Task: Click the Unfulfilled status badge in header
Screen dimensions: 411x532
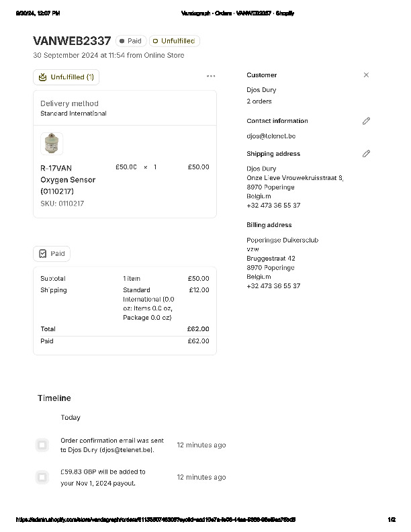Action: [174, 41]
